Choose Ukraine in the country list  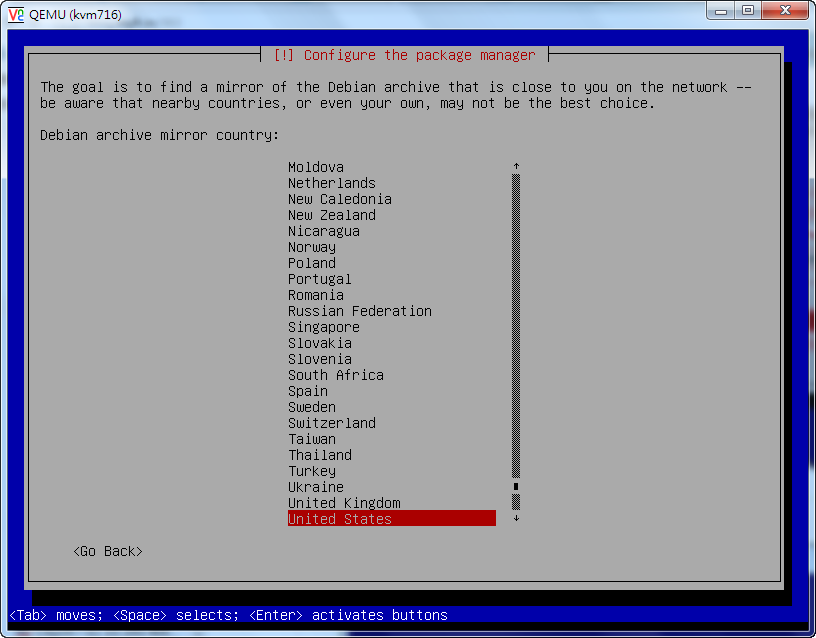click(316, 487)
